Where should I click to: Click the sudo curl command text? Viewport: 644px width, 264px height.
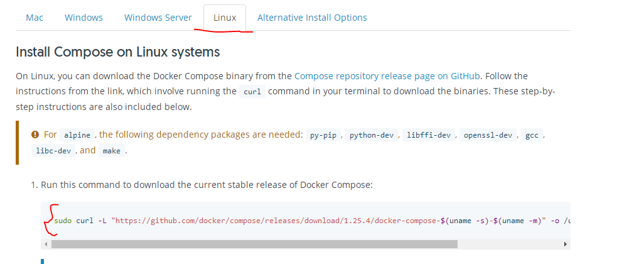pyautogui.click(x=312, y=221)
